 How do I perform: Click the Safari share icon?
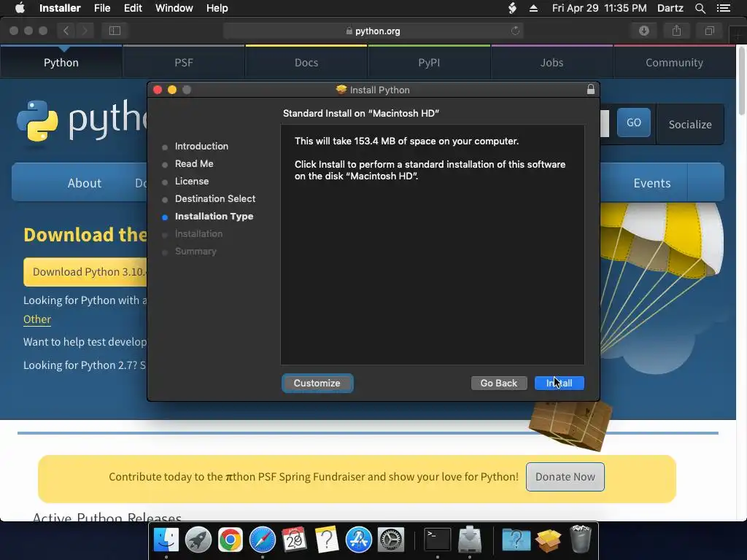(x=676, y=31)
